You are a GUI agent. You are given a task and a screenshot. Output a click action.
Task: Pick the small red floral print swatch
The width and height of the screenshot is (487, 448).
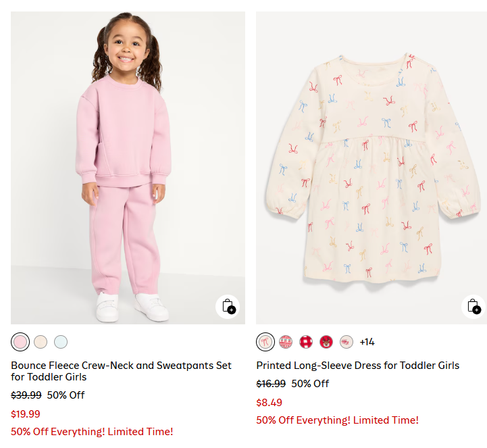tap(347, 341)
